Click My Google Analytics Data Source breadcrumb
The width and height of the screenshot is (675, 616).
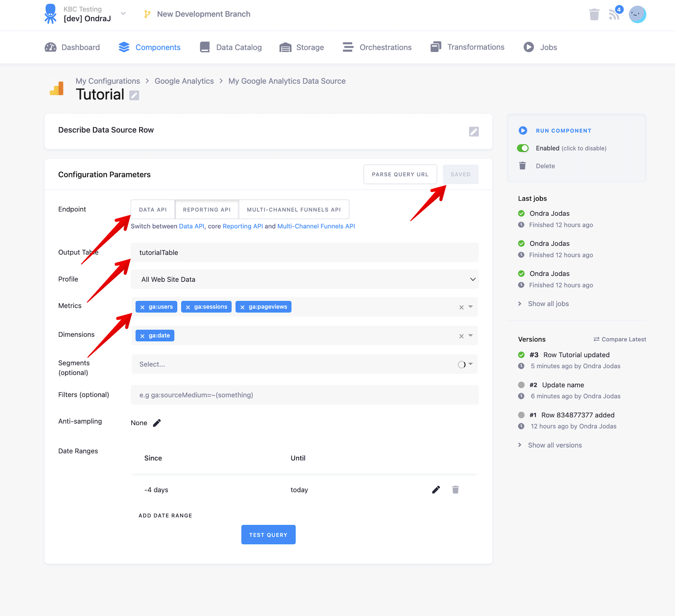click(287, 81)
